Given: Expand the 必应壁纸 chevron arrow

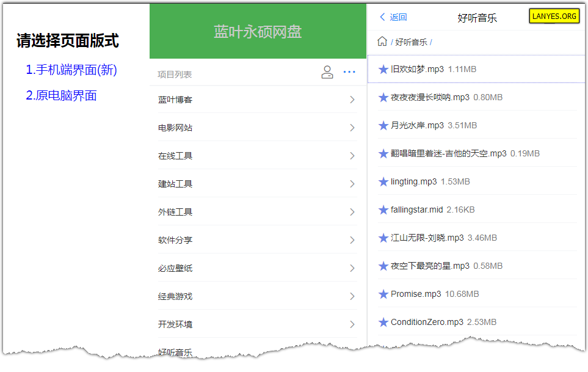Looking at the screenshot, I should (352, 269).
